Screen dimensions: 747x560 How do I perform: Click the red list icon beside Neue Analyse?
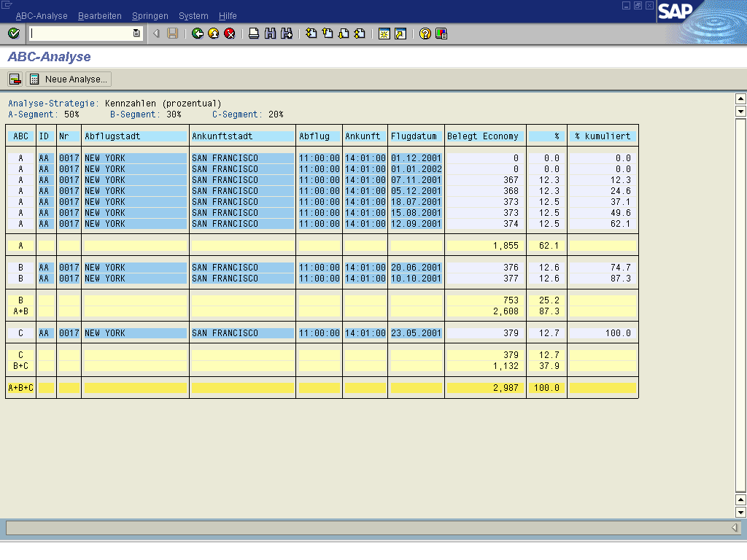(15, 79)
